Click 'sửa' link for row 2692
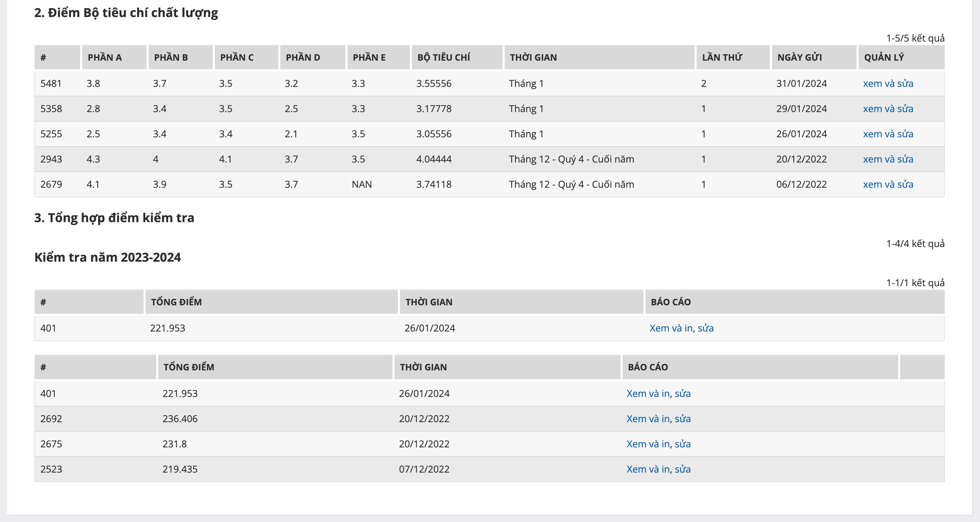This screenshot has width=980, height=522. [683, 419]
